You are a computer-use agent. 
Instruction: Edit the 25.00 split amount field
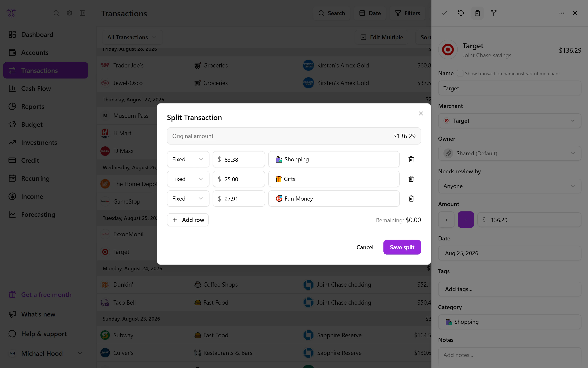click(x=239, y=179)
